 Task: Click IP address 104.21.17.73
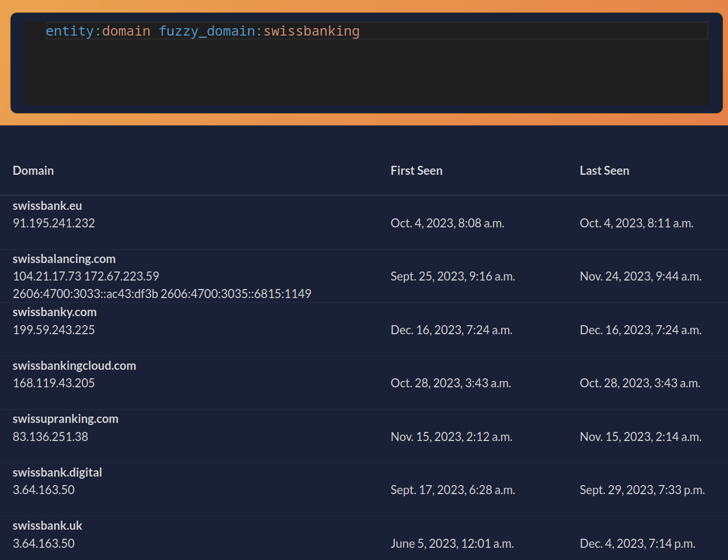(x=47, y=276)
